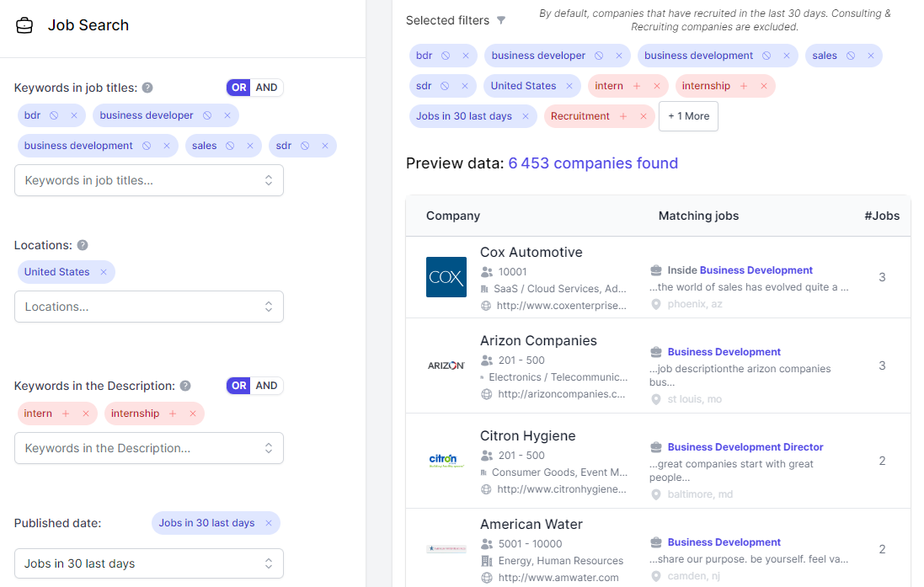Set job title keywords to OR
Image resolution: width=924 pixels, height=587 pixels.
(238, 88)
